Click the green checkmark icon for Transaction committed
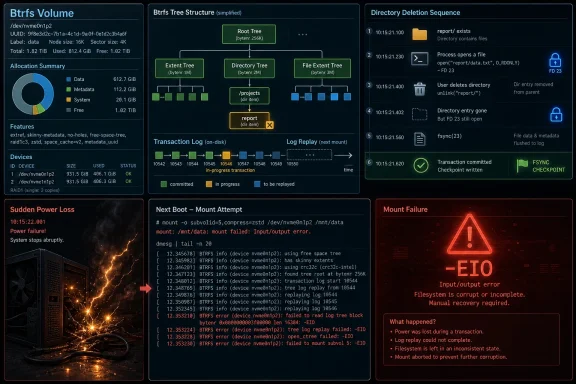This screenshot has height=384, width=576. click(x=421, y=165)
